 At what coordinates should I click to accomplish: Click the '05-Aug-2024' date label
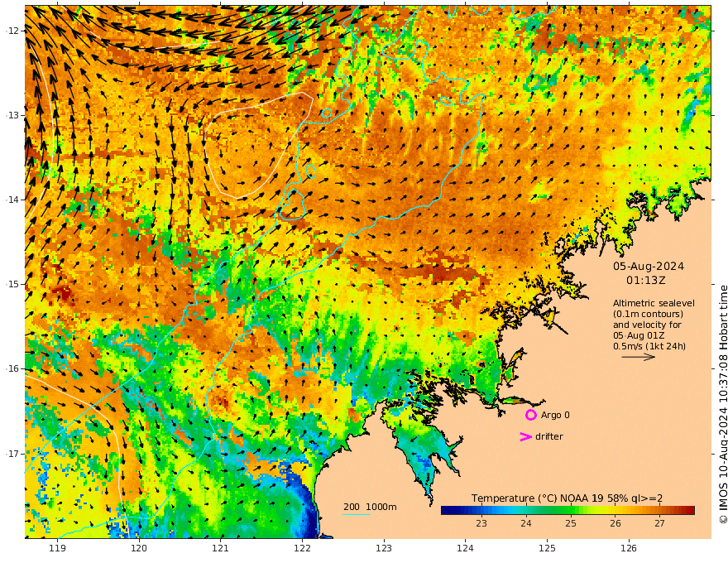[649, 266]
